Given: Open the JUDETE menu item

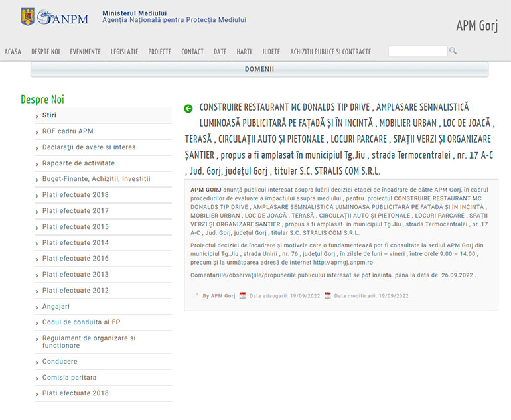Looking at the screenshot, I should (271, 52).
